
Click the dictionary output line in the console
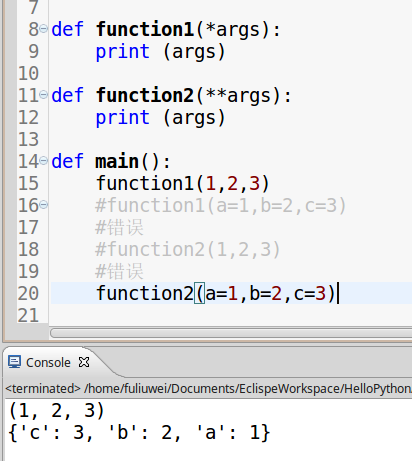coord(139,433)
